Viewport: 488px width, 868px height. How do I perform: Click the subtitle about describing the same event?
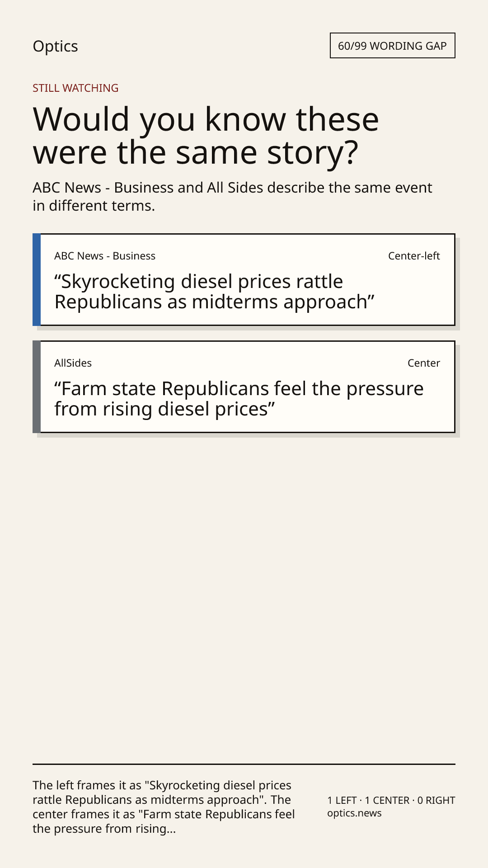point(232,197)
